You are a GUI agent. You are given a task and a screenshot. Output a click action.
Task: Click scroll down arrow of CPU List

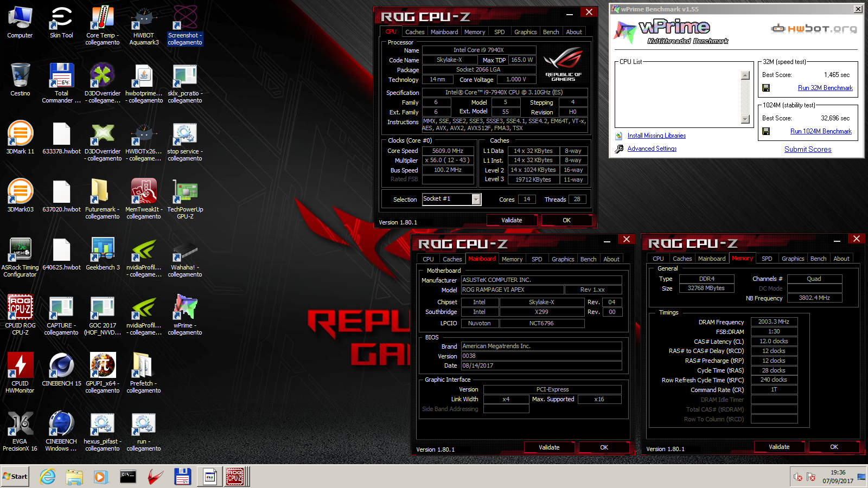pyautogui.click(x=745, y=119)
